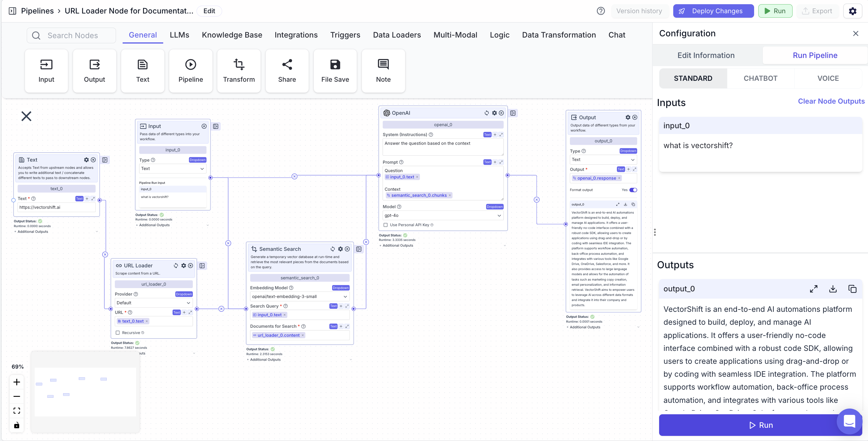Expand output_0 in the Outputs panel

[813, 289]
